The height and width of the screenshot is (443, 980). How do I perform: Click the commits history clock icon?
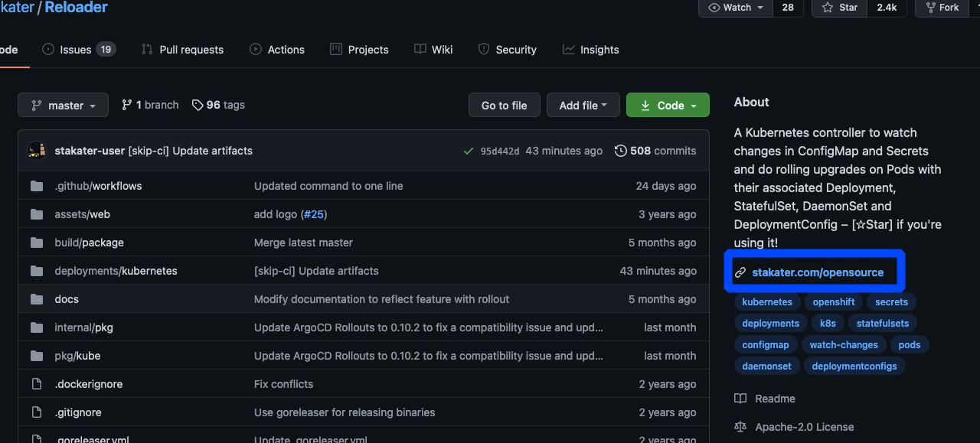[620, 151]
